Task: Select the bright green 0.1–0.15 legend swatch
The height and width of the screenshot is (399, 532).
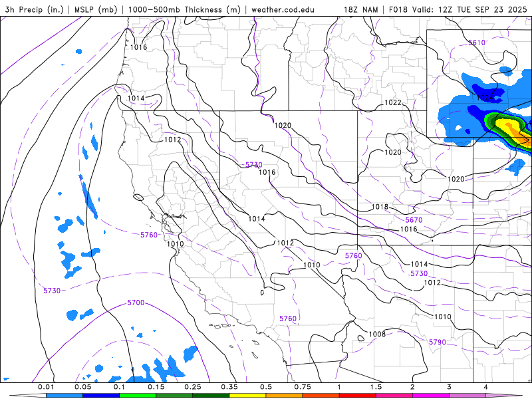Action: 138,396
